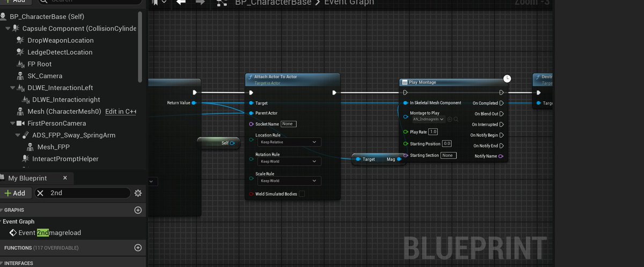
Task: Click the Capsule Component icon
Action: [16, 28]
